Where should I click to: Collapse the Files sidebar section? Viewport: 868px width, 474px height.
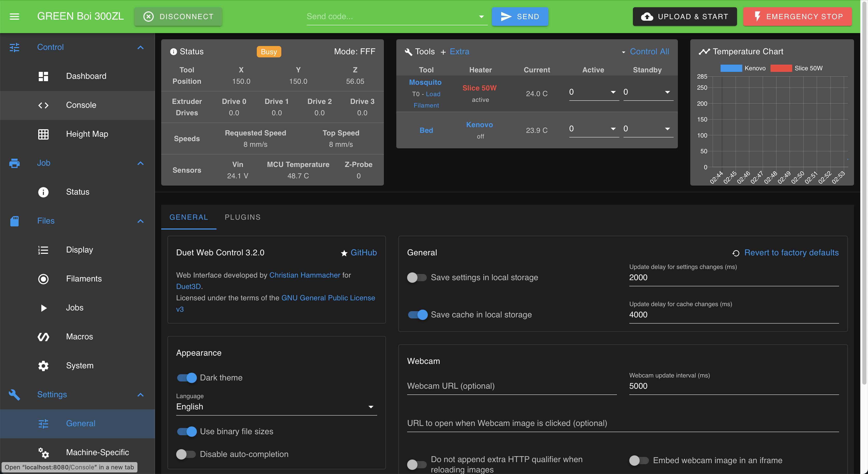point(141,221)
